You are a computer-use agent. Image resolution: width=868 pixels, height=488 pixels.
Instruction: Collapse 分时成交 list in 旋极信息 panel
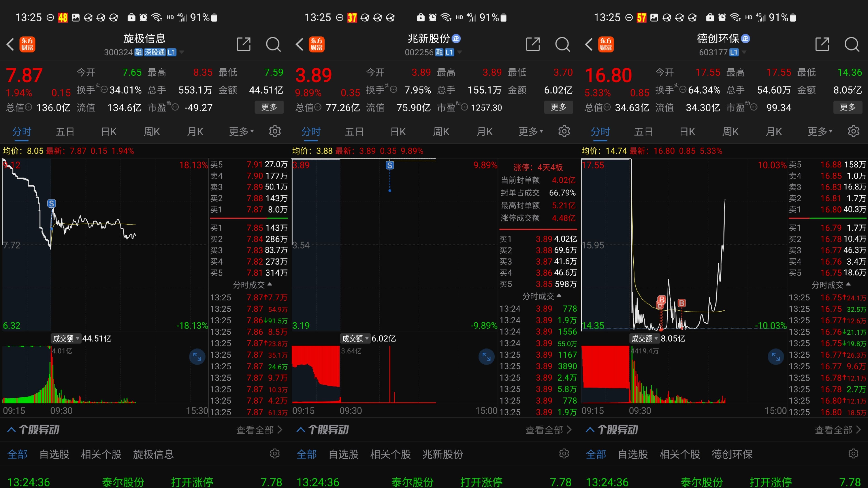coord(252,285)
